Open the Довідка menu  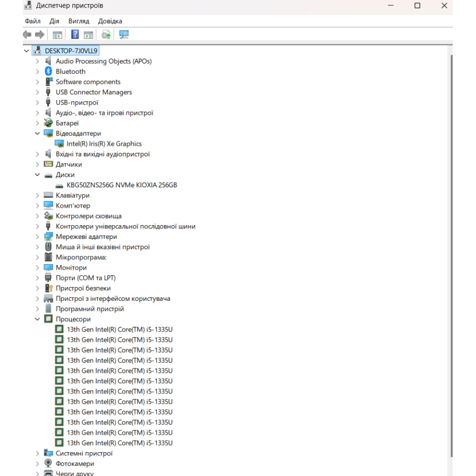(110, 21)
